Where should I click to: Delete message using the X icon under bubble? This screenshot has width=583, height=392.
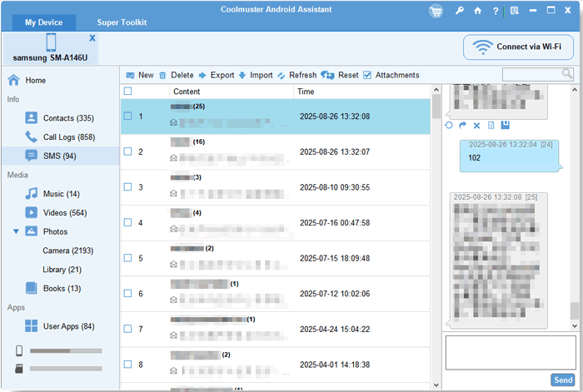(x=476, y=126)
